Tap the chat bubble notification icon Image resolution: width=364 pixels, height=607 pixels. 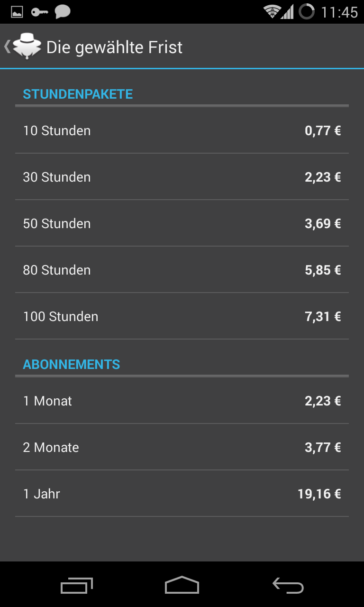point(63,12)
